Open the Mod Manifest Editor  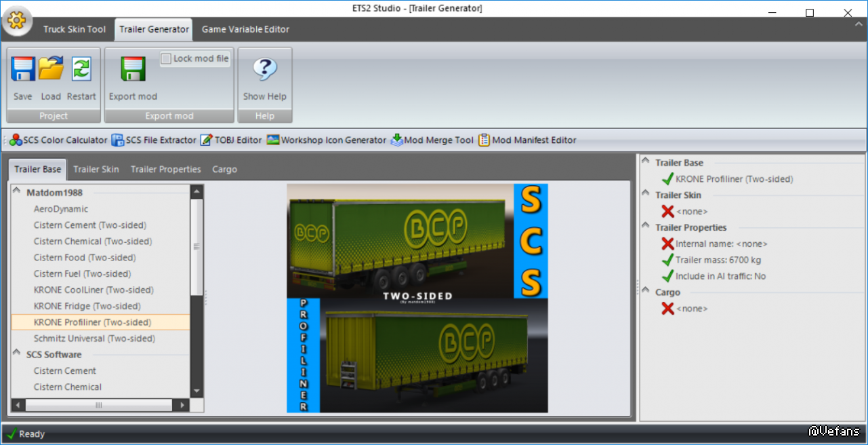(527, 140)
